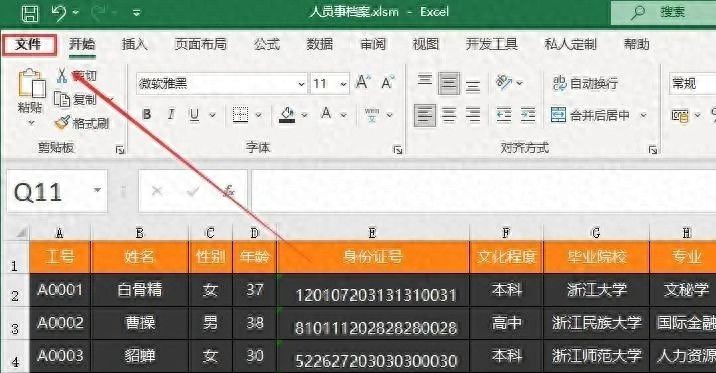This screenshot has width=716, height=373.
Task: Open the font color dropdown arrow
Action: (x=344, y=115)
